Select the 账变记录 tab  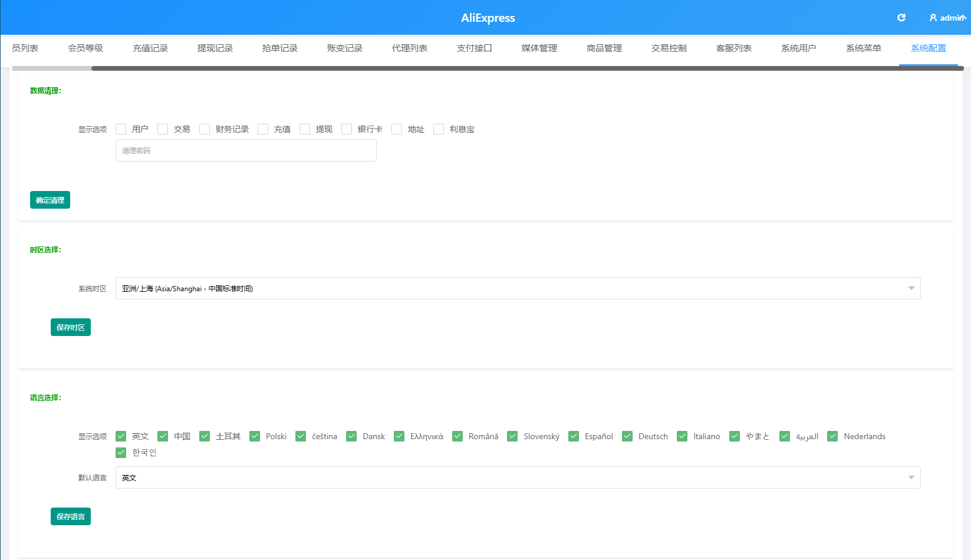point(345,48)
